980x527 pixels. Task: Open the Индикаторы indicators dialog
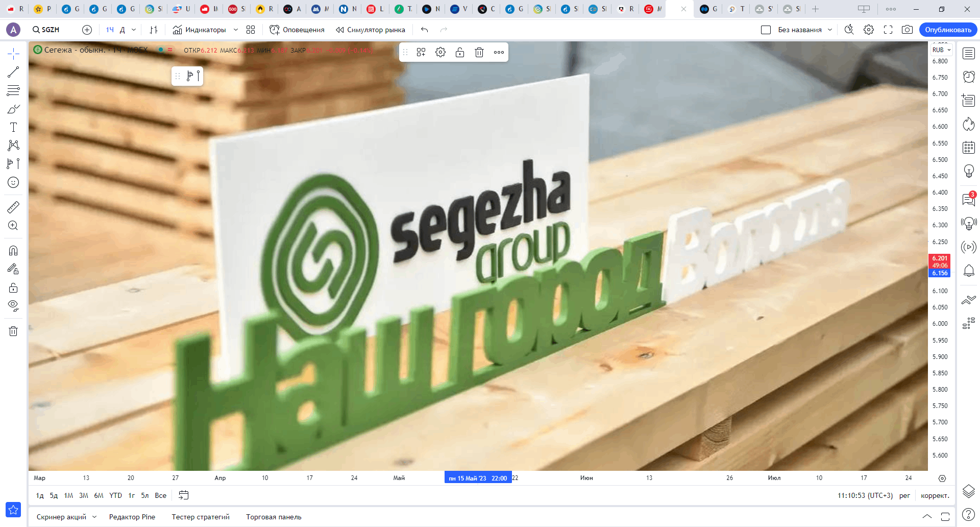(x=199, y=30)
